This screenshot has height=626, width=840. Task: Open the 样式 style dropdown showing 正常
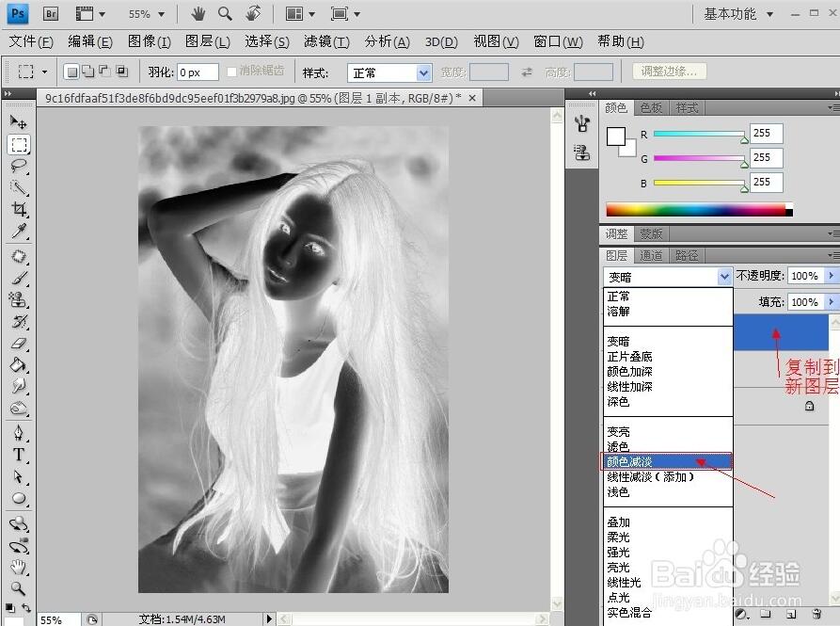tap(389, 72)
